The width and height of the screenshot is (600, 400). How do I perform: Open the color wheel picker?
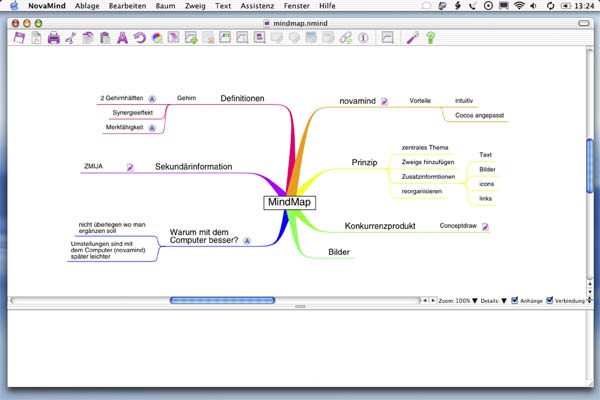[x=156, y=39]
